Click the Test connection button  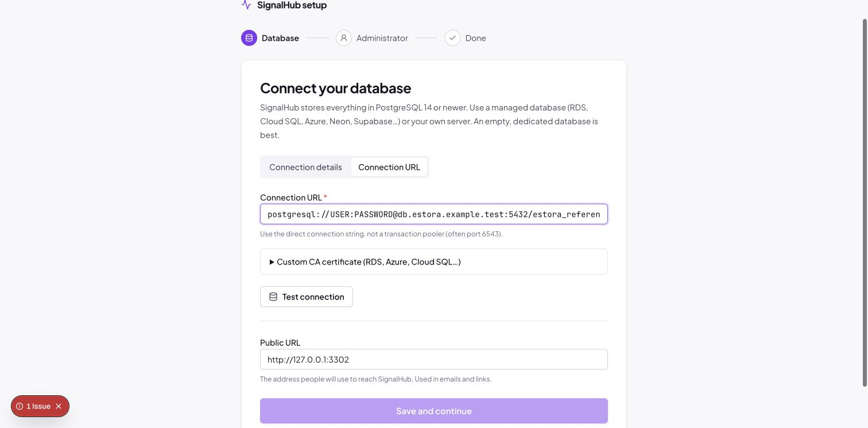[307, 297]
